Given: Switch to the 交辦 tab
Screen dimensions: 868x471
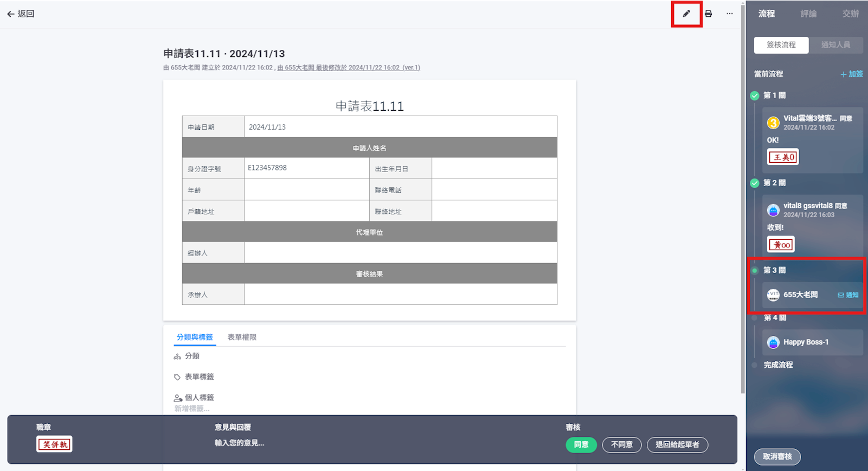Looking at the screenshot, I should point(850,14).
